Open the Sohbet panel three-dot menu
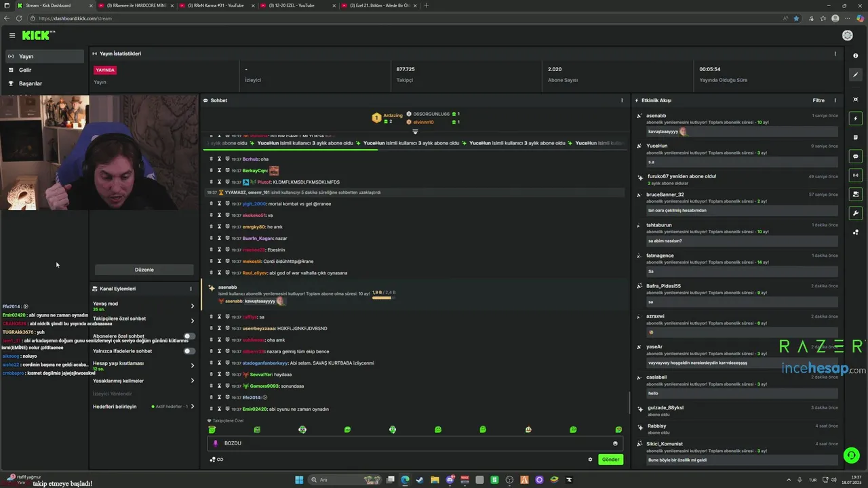868x488 pixels. pos(622,100)
